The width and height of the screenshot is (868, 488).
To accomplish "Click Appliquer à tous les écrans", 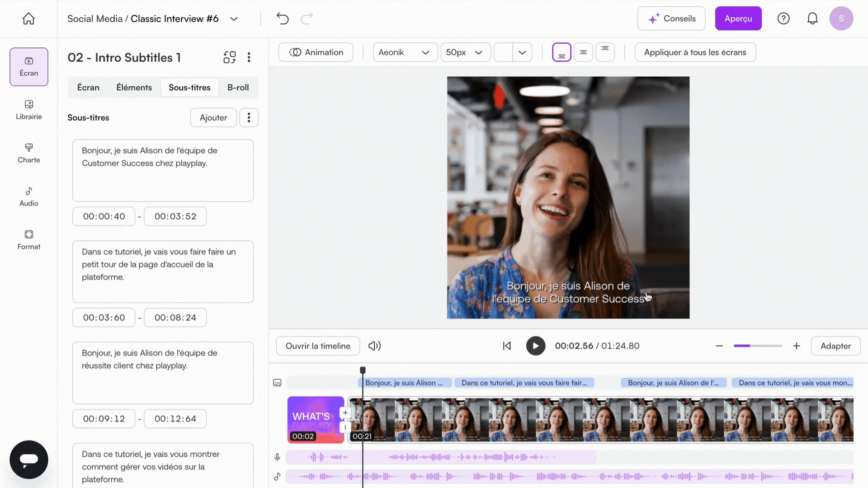I will click(x=695, y=52).
